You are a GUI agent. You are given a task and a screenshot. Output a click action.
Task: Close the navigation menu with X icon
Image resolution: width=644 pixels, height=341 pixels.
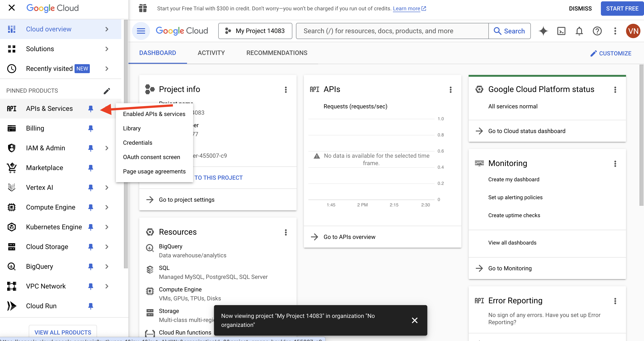11,8
